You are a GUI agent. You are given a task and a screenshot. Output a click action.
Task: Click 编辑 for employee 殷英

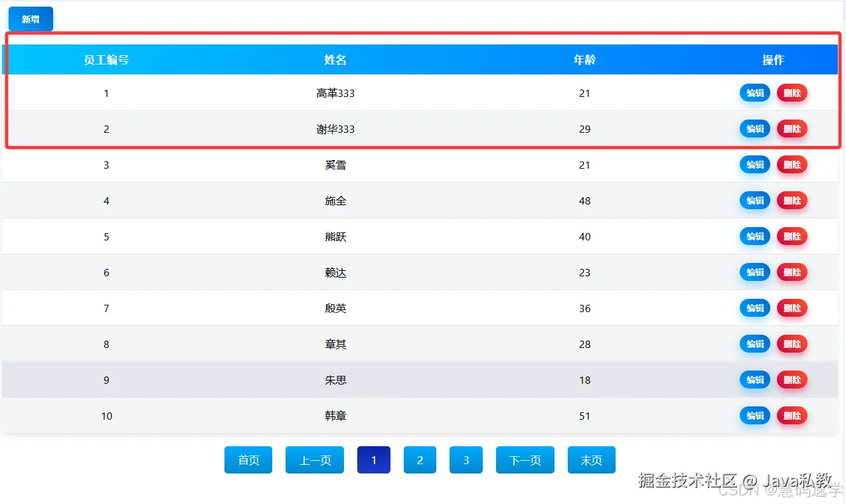(x=754, y=308)
